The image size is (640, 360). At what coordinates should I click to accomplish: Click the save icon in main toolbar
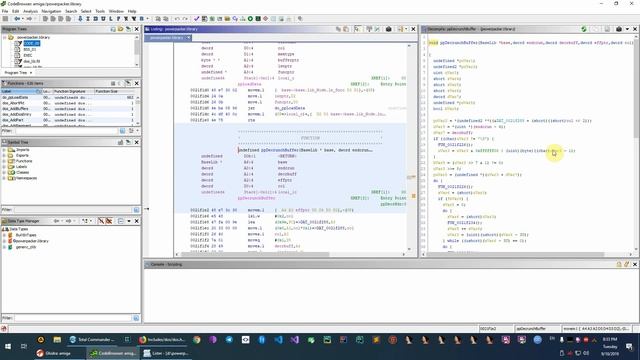click(x=5, y=19)
